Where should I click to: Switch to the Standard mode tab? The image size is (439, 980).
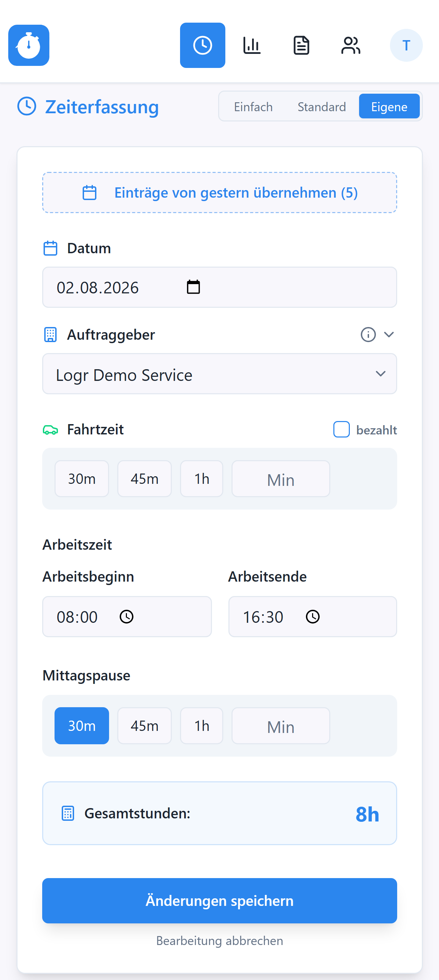pyautogui.click(x=322, y=106)
